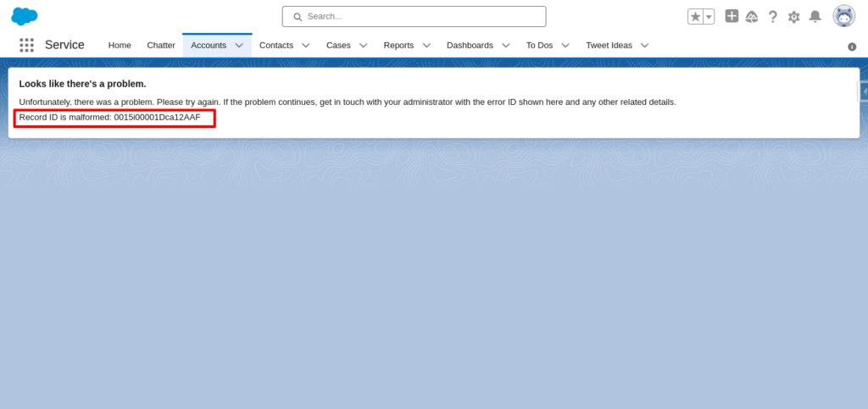Expand the Cases tab dropdown chevron
868x409 pixels.
click(x=363, y=46)
